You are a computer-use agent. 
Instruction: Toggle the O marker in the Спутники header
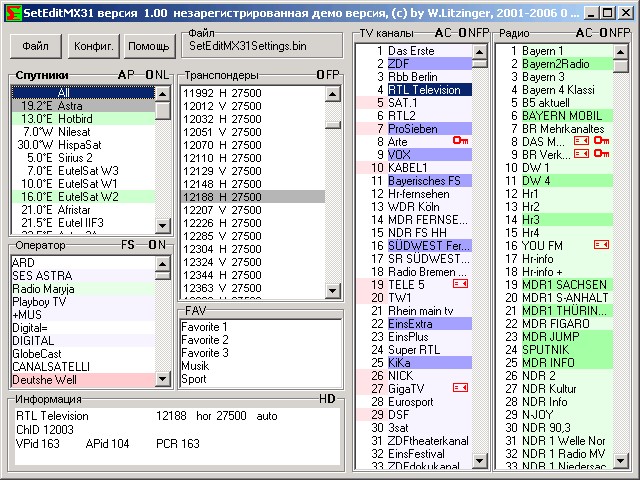[x=148, y=75]
